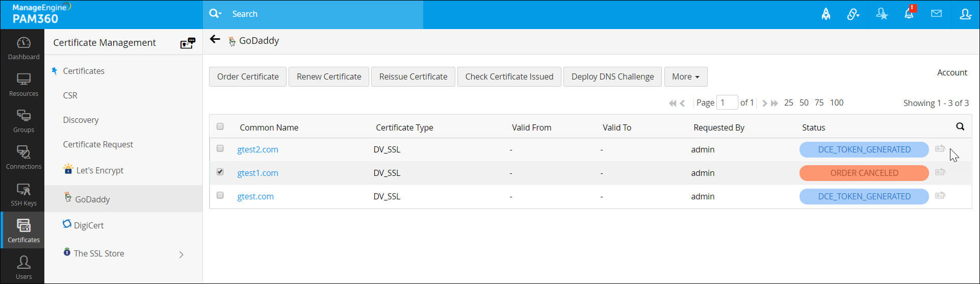Open the Discovery menu item
Image resolution: width=980 pixels, height=284 pixels.
click(x=81, y=120)
